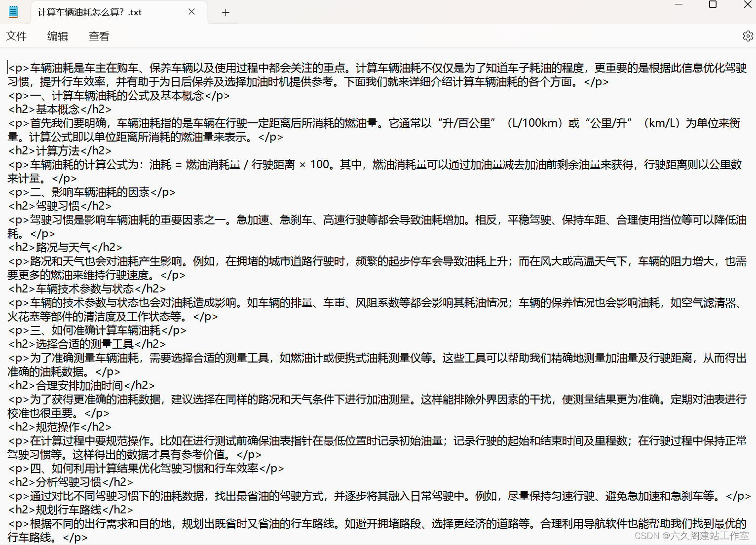Place cursor in paragraph starting '<p>为了准确测量车辆油耗'
Viewport: 756px width, 545px height.
pos(378,365)
